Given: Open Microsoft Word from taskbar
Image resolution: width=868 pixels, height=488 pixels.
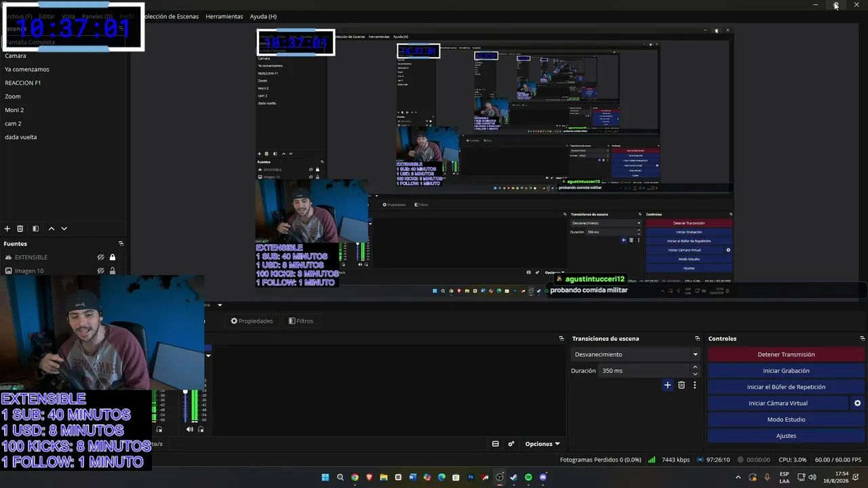Looking at the screenshot, I should (412, 477).
